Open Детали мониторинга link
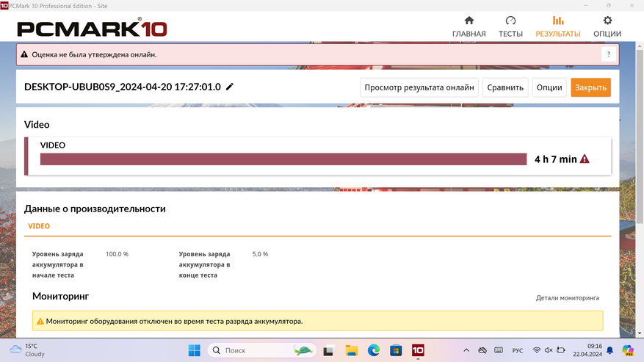 pyautogui.click(x=567, y=298)
